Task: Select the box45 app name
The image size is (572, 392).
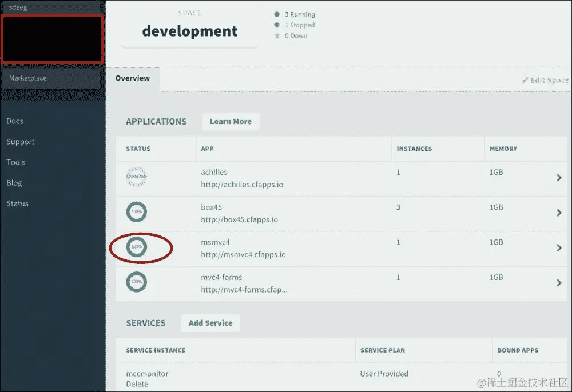Action: [211, 207]
